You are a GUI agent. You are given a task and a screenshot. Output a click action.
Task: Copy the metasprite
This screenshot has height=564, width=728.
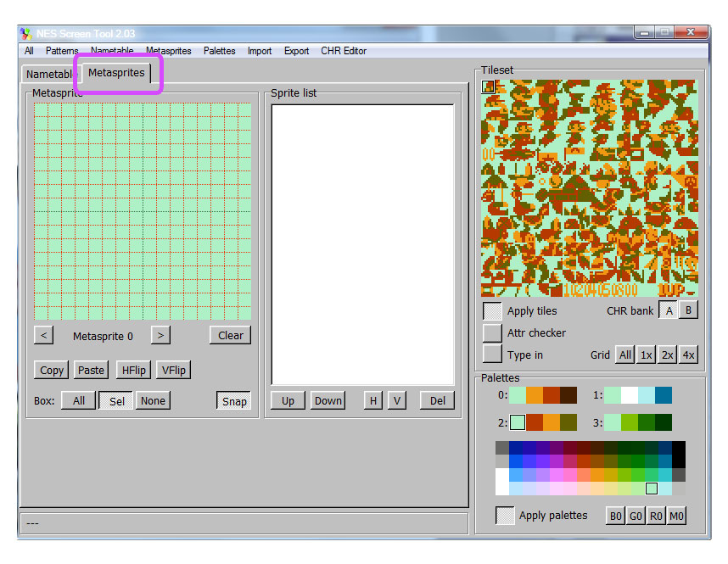tap(52, 370)
